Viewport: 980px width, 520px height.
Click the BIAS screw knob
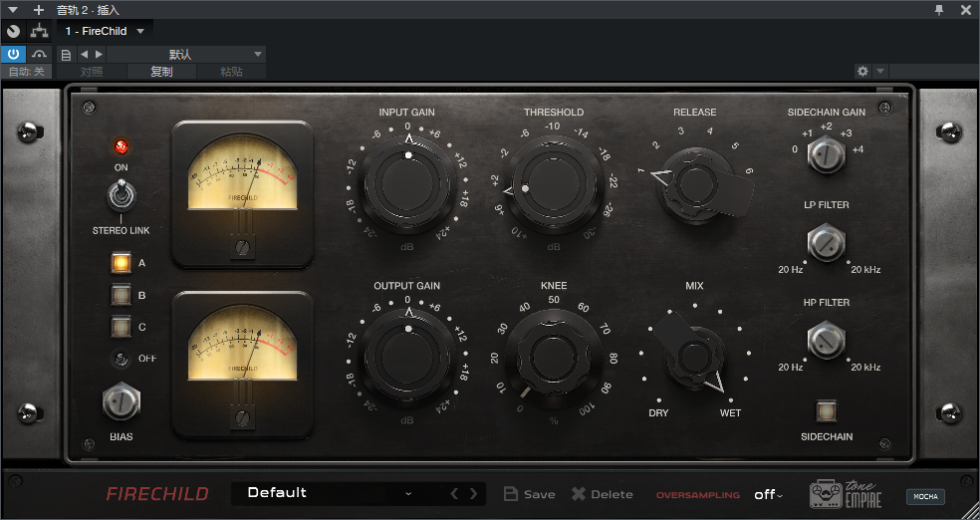click(122, 403)
